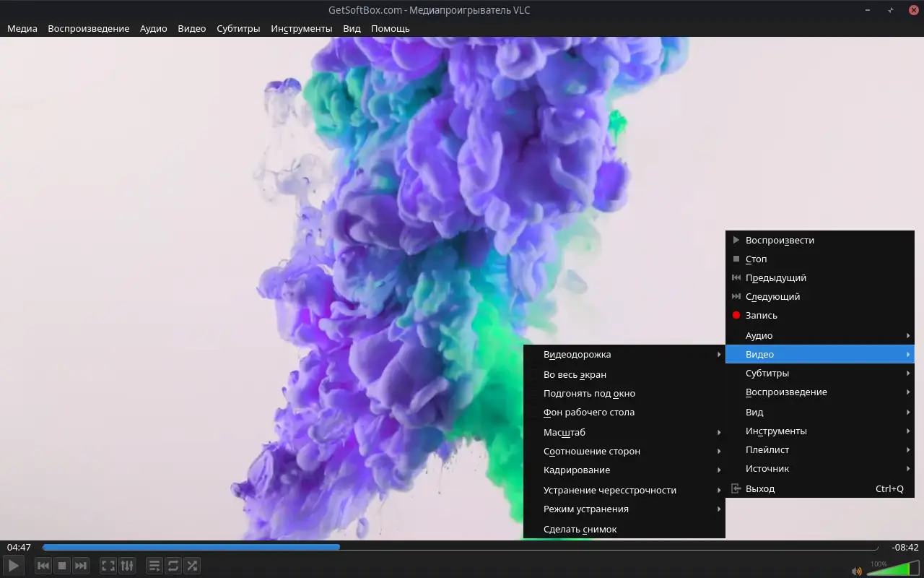Open the Инструменты menu in menu bar
924x578 pixels.
[x=301, y=28]
